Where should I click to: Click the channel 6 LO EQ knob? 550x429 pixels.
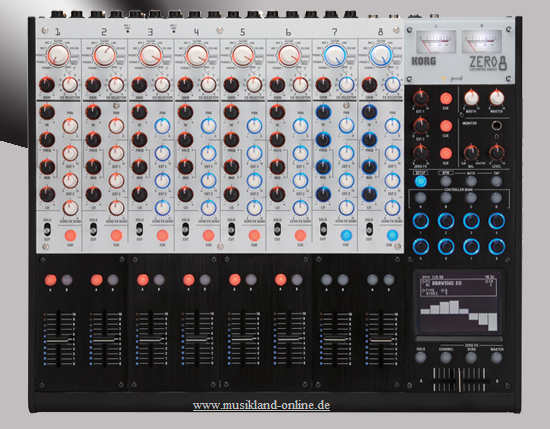point(277,194)
